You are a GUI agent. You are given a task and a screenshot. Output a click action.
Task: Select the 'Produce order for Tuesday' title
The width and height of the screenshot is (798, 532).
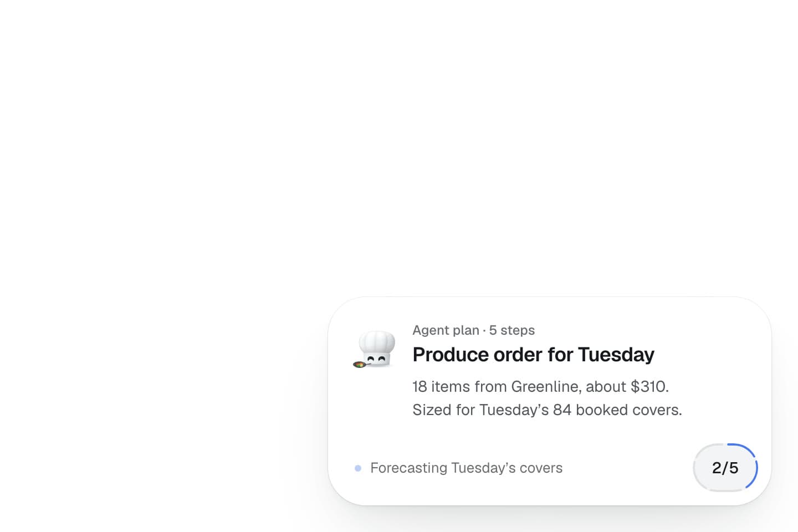[x=533, y=355]
